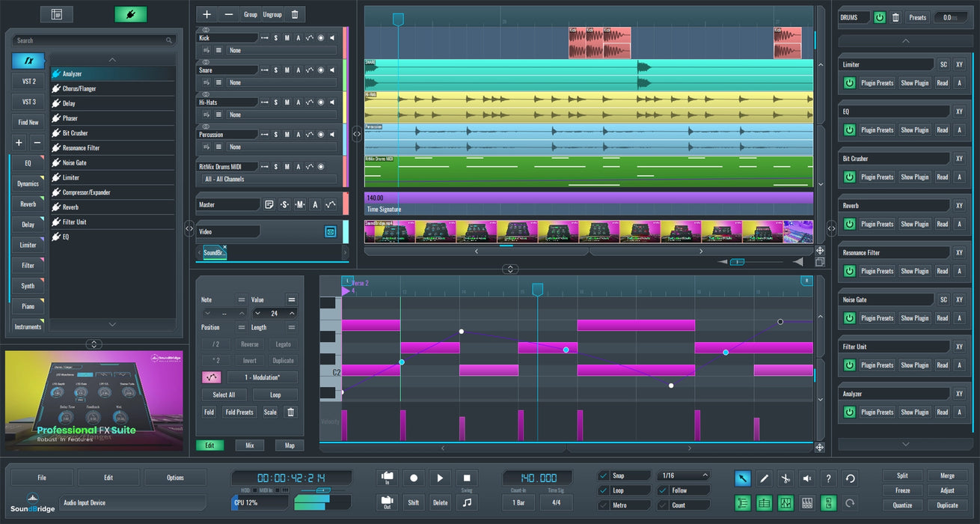The image size is (980, 524).
Task: Toggle the Snap checkbox
Action: [604, 475]
